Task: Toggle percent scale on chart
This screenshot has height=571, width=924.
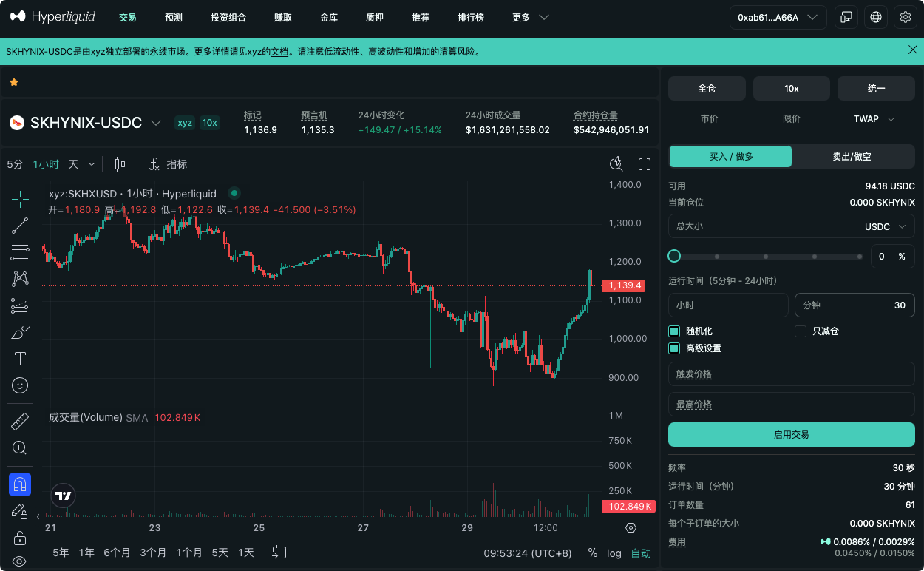Action: [593, 553]
